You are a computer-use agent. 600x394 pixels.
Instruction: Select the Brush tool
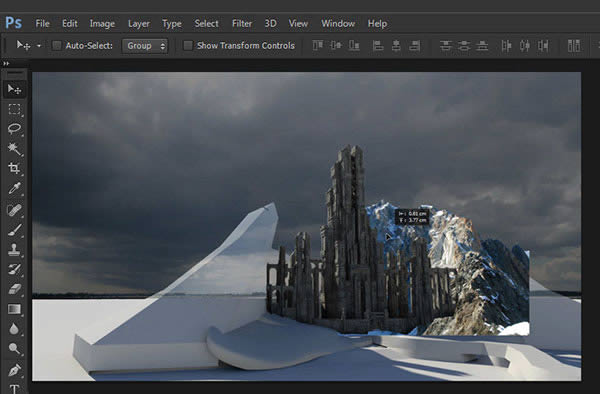point(15,230)
